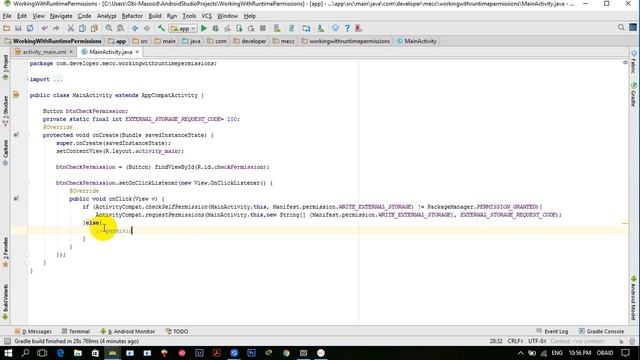Viewport: 640px width, 360px height.
Task: Click the MainActivity breadcrumb in navigation bar
Action: (x=417, y=41)
